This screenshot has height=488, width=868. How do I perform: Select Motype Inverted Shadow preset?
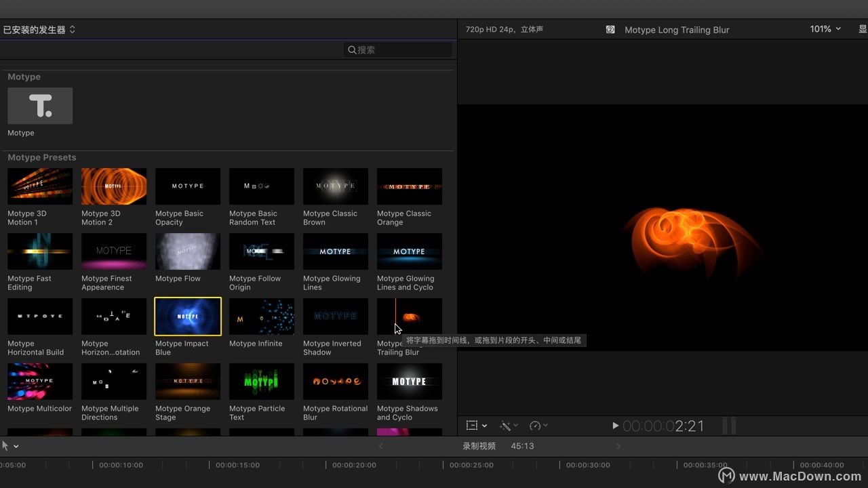[336, 317]
